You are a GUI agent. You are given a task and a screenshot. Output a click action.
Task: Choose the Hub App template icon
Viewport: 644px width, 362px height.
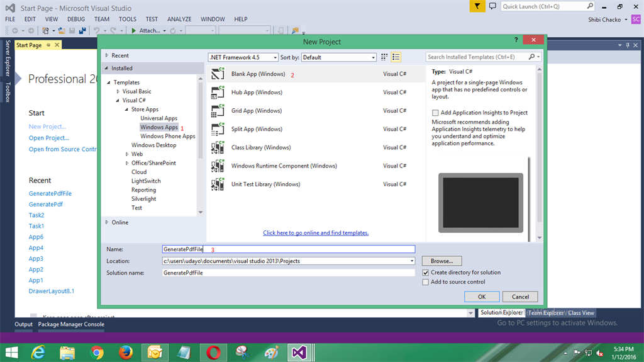click(x=218, y=93)
